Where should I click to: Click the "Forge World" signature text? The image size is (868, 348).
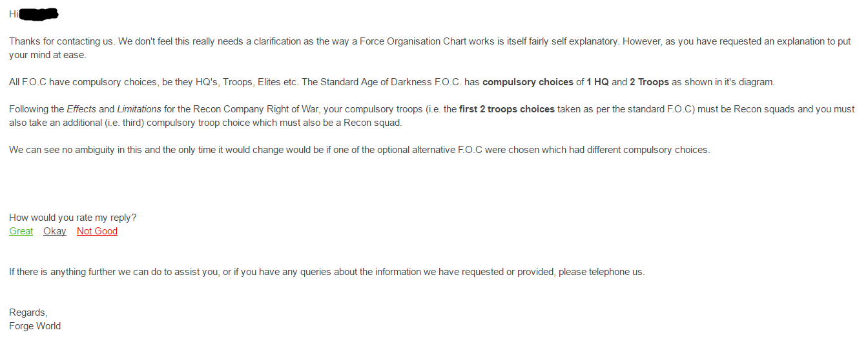[x=35, y=326]
